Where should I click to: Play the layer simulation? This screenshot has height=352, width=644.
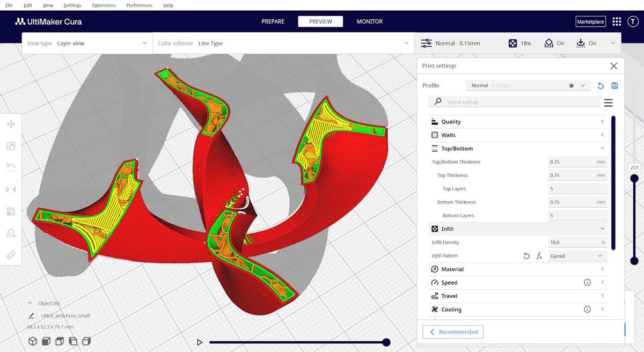coord(200,342)
